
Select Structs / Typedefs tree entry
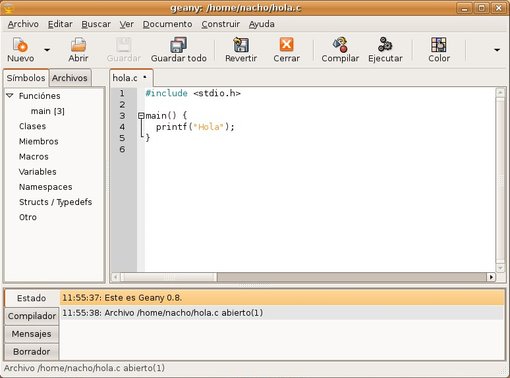point(55,202)
